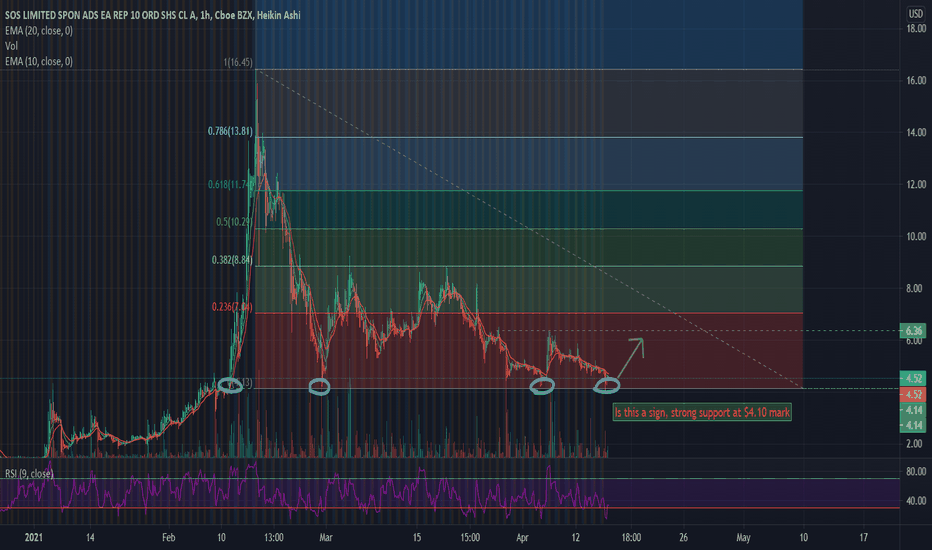The height and width of the screenshot is (550, 932).
Task: Click the Apr label on time axis
Action: coord(522,538)
